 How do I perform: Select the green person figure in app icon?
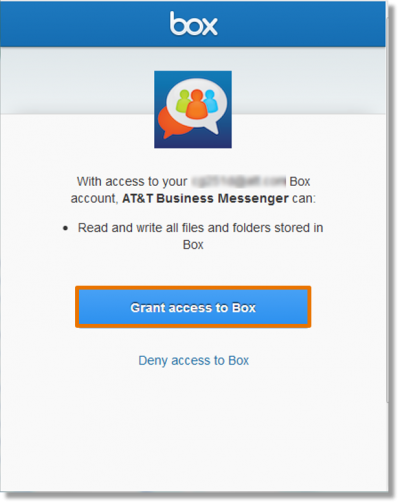coord(182,101)
